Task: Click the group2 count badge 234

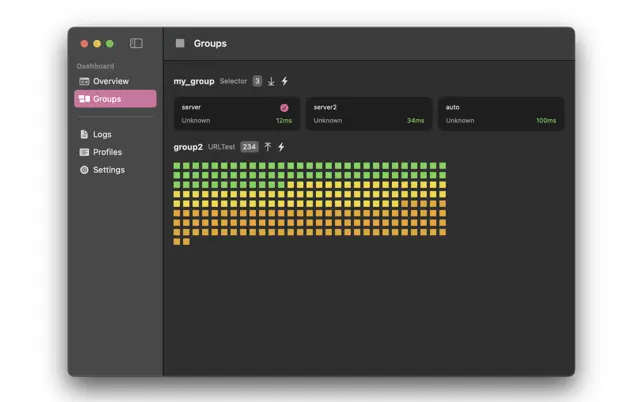Action: click(x=249, y=147)
